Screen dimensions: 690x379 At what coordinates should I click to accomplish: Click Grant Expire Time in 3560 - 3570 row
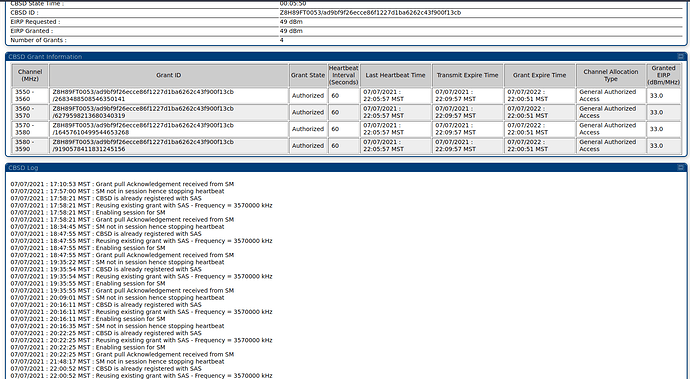[x=540, y=112]
